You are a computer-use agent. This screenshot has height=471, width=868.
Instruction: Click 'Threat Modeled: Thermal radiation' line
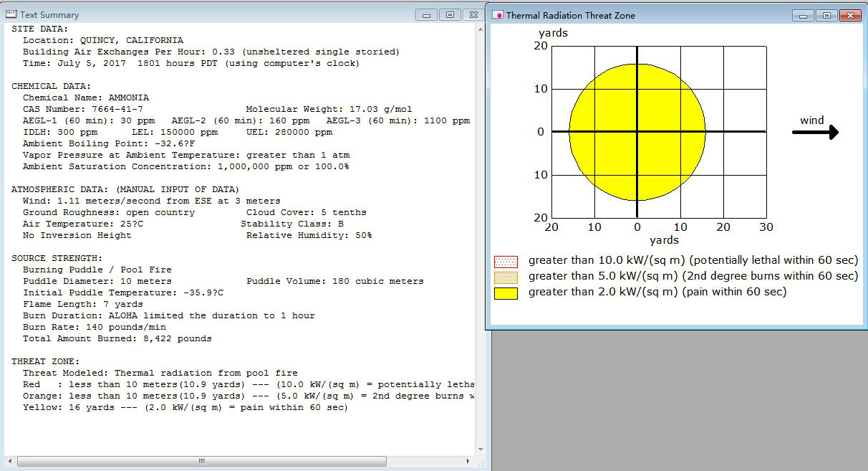click(160, 373)
